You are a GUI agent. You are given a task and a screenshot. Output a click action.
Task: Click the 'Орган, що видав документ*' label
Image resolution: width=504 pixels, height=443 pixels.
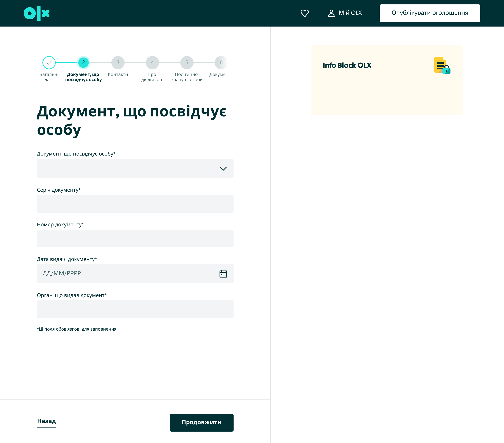click(x=72, y=295)
